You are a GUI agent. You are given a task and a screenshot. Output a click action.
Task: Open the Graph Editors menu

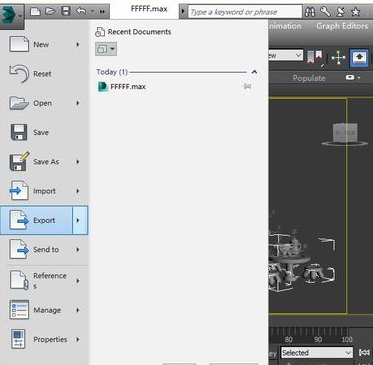[x=342, y=26]
